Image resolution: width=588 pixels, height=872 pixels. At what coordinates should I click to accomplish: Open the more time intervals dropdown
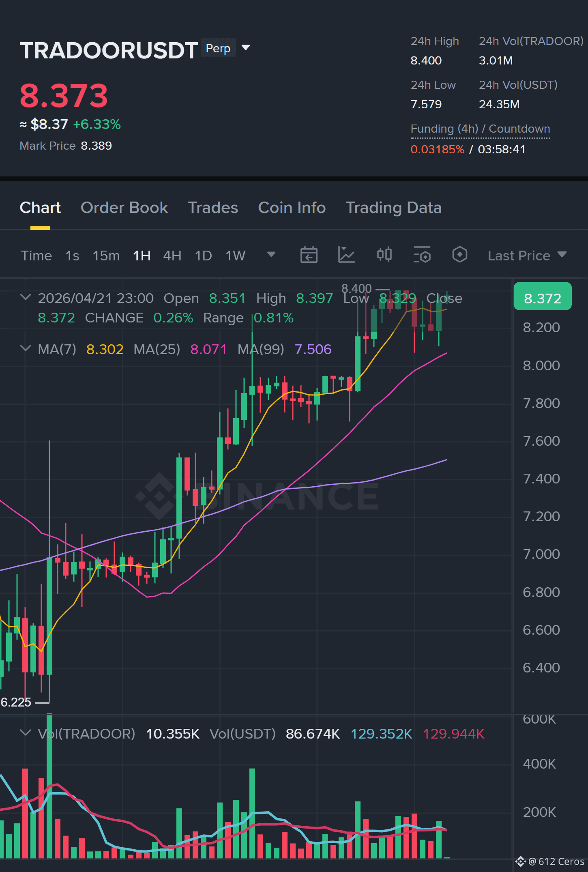click(x=271, y=255)
